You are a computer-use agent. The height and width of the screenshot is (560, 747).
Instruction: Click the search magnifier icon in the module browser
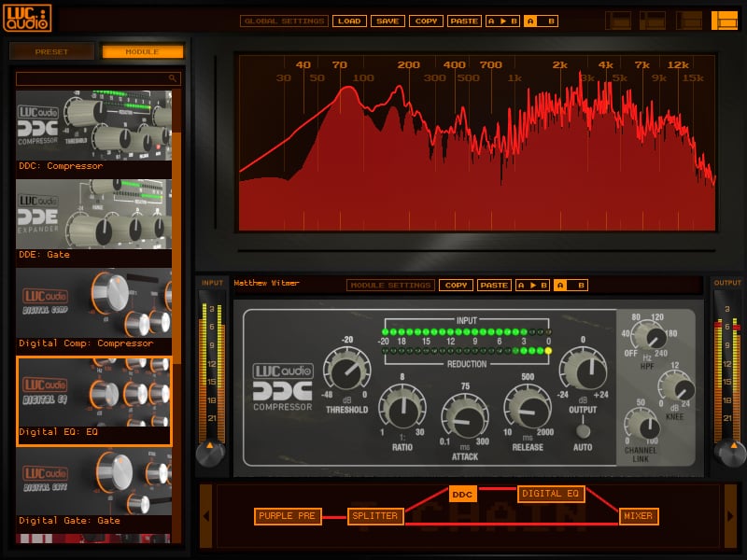[x=173, y=79]
